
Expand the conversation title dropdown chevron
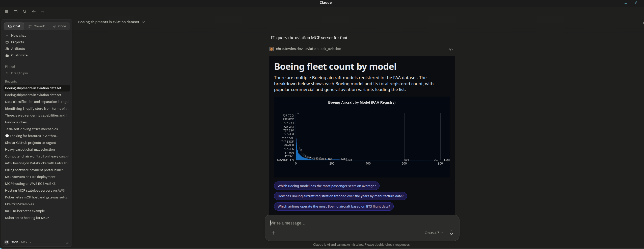click(143, 22)
